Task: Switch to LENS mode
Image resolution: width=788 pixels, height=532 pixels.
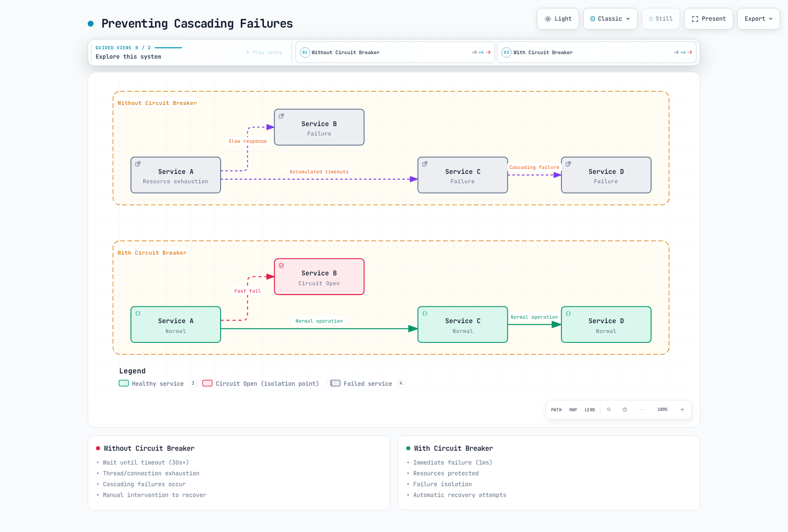Action: point(590,410)
